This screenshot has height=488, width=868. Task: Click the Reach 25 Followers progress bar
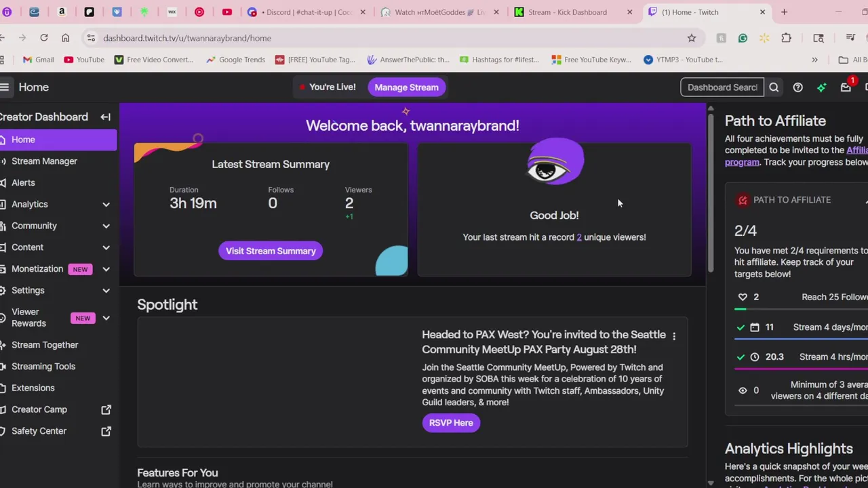[801, 309]
